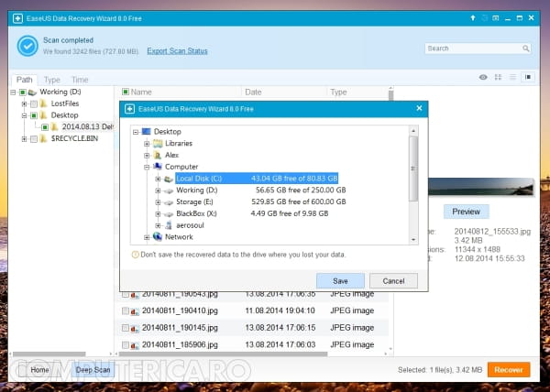
Task: Switch to the Time tab
Action: (80, 80)
